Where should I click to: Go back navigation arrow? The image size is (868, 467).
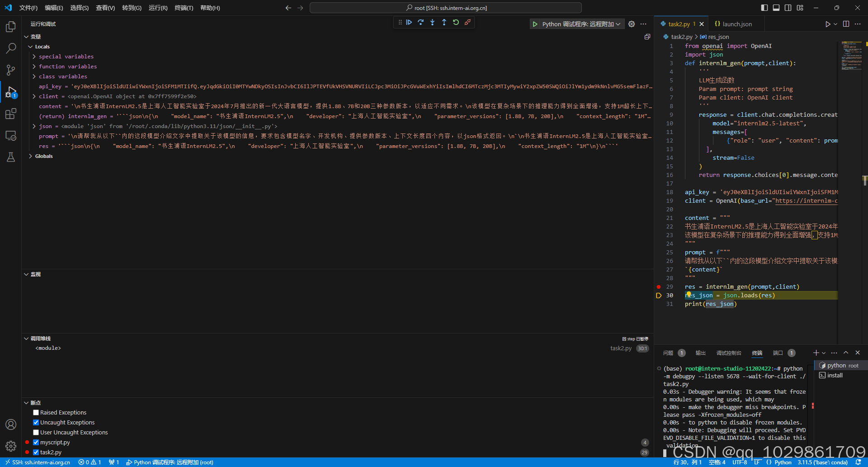(288, 8)
